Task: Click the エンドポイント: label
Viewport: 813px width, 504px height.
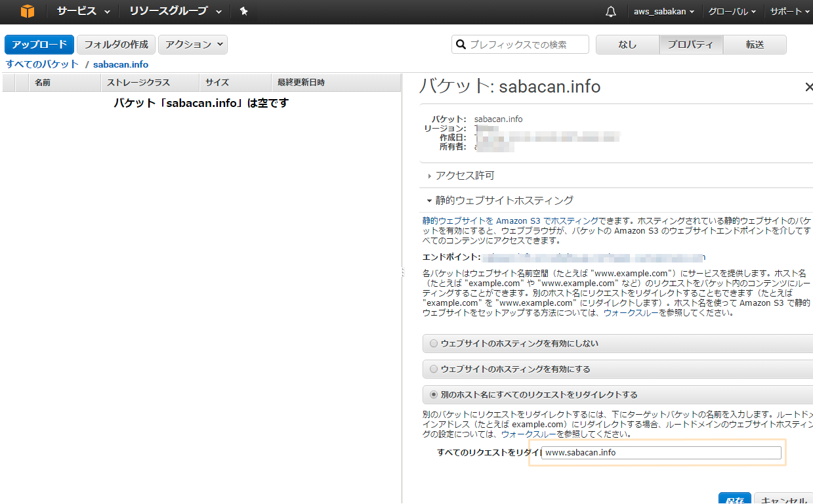Action: (x=451, y=258)
